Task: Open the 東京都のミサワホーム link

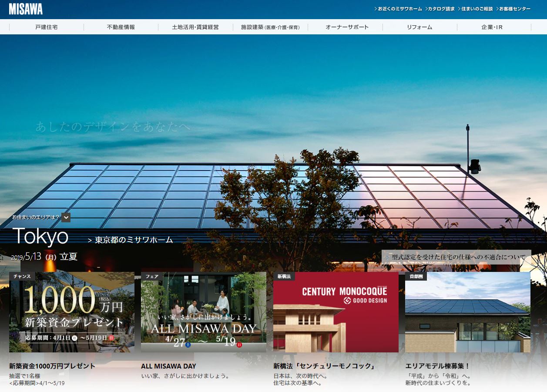Action: click(131, 240)
